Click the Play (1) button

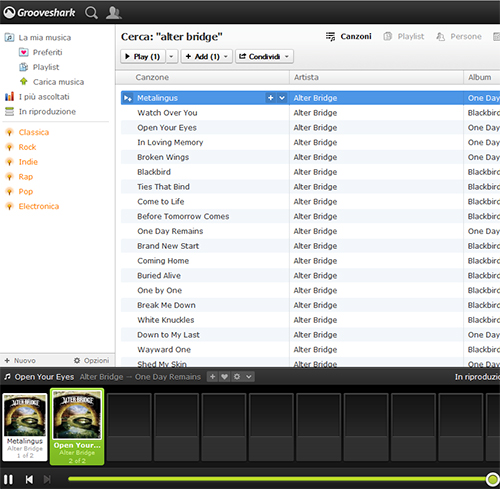click(143, 56)
